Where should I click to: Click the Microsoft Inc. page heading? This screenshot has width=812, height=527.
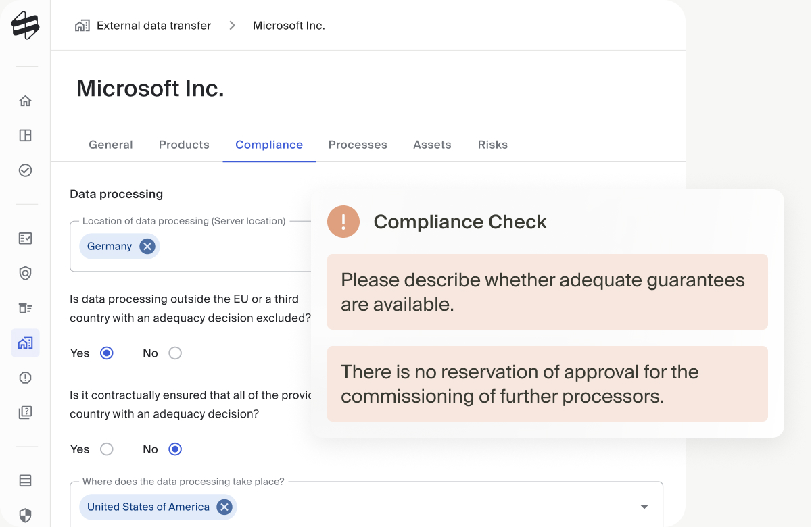click(x=150, y=89)
